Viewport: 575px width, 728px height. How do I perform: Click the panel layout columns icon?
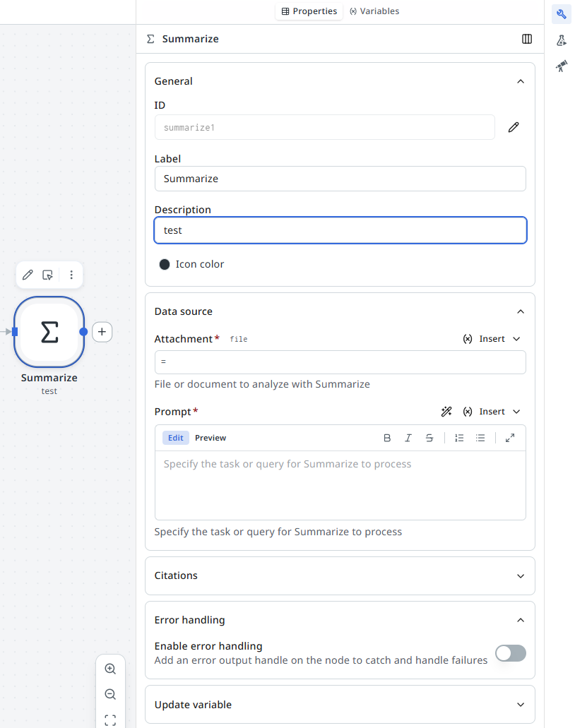point(527,39)
